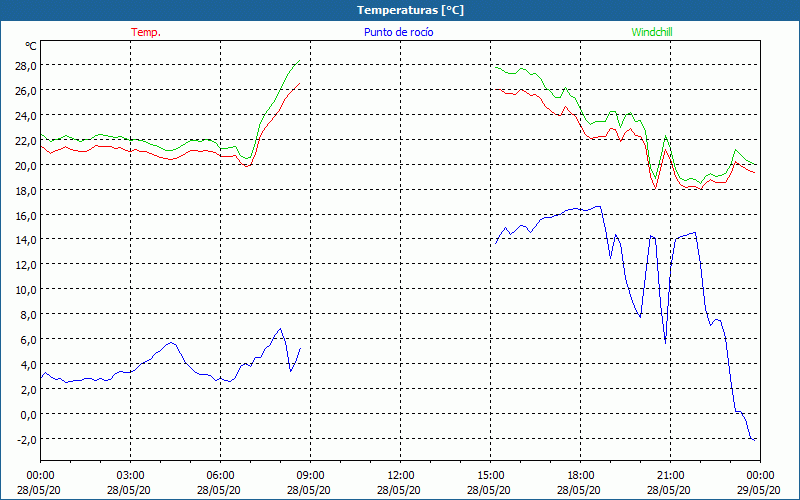This screenshot has width=800, height=500.
Task: Click the '26,0' y-axis value
Action: click(x=26, y=90)
